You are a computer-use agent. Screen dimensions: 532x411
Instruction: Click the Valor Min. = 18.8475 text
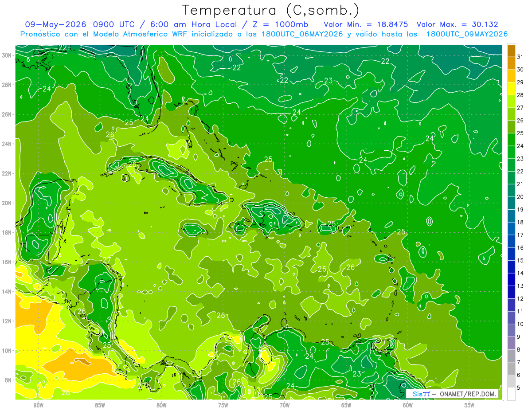coord(366,24)
